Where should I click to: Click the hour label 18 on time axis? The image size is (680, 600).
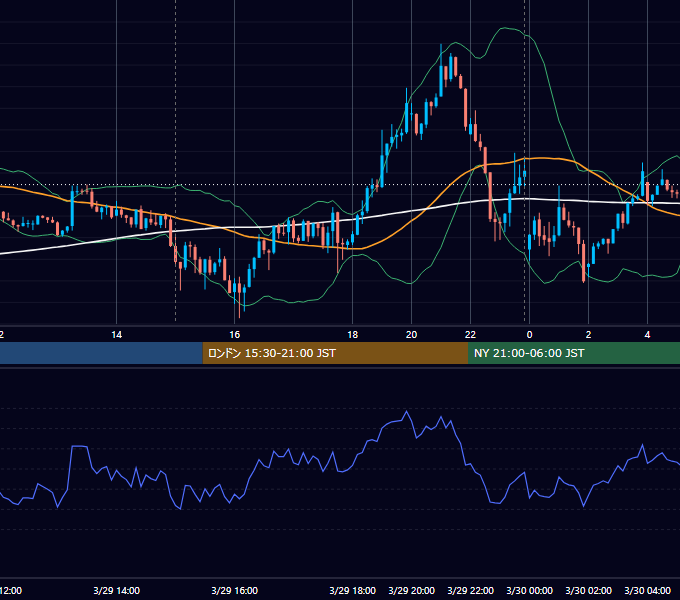point(353,335)
